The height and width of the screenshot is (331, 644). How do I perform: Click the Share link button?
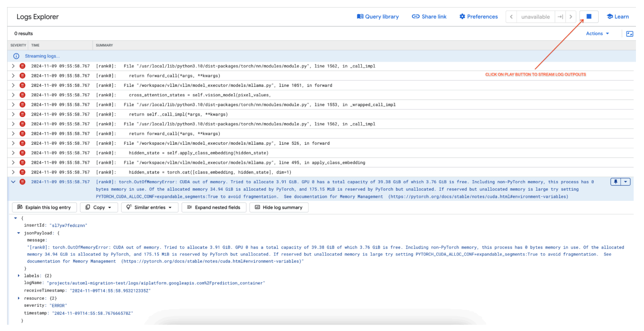429,17
